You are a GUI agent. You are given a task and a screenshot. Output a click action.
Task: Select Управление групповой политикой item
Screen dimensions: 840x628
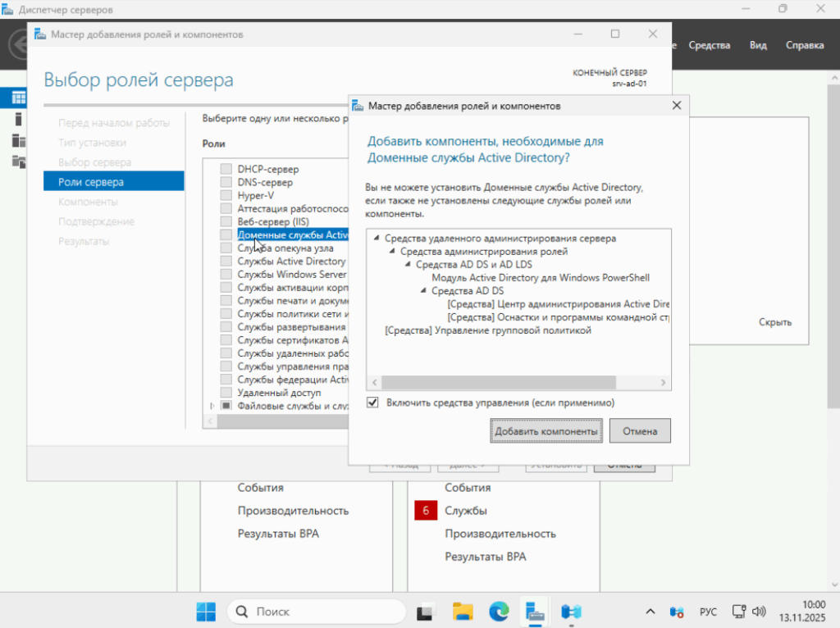coord(488,330)
